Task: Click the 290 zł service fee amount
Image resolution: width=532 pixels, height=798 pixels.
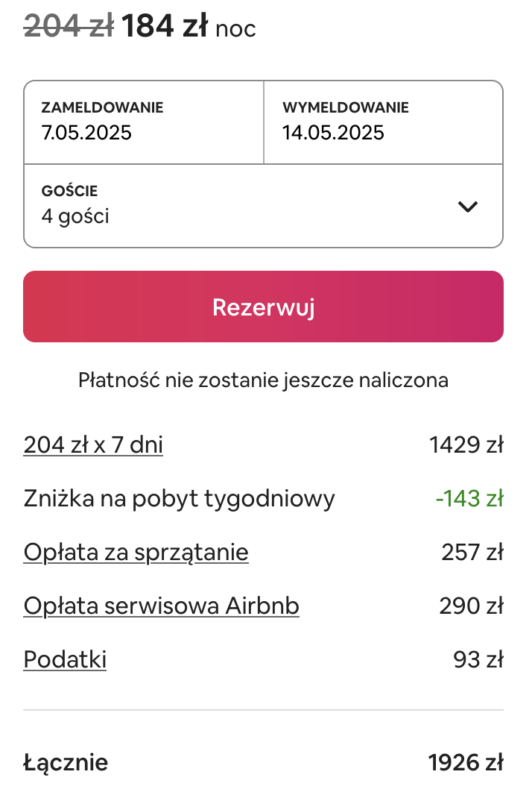Action: pyautogui.click(x=472, y=606)
